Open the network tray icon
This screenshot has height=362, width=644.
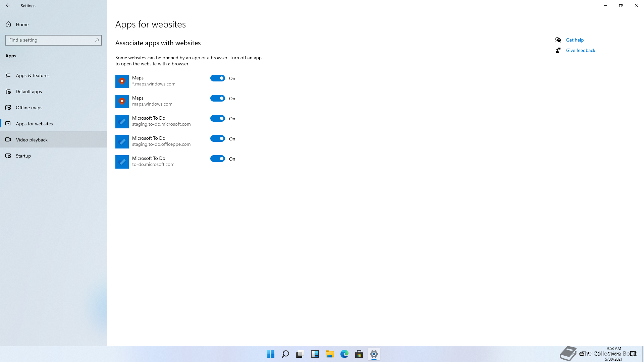point(590,354)
